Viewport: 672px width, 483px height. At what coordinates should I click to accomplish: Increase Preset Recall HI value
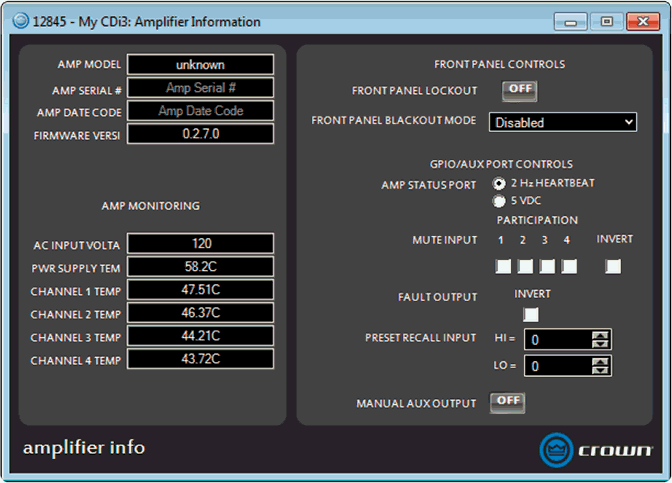[600, 336]
